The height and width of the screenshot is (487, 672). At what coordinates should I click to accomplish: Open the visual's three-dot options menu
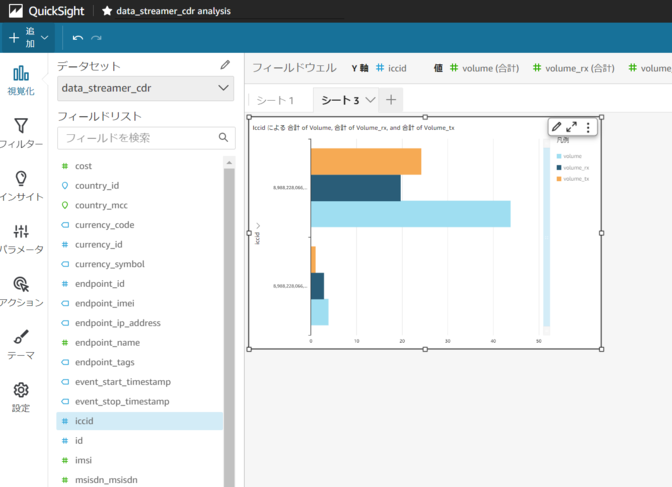pyautogui.click(x=588, y=127)
